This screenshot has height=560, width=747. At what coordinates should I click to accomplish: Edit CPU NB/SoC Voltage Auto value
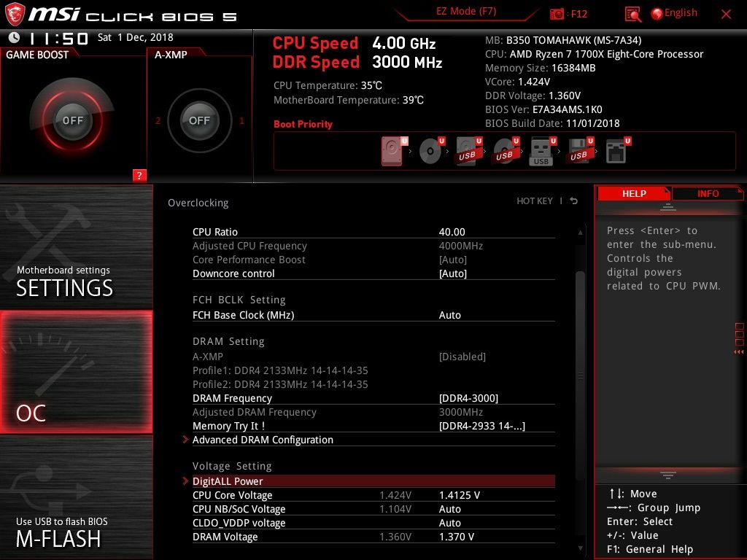point(449,509)
